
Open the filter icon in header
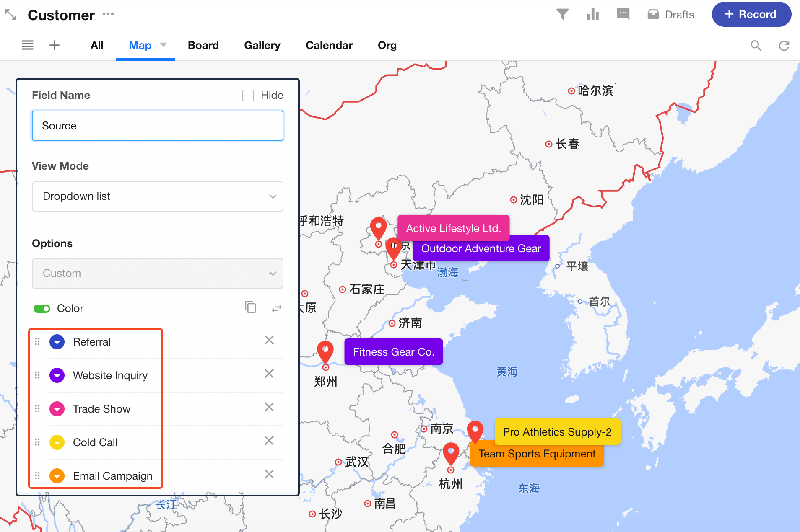(562, 15)
